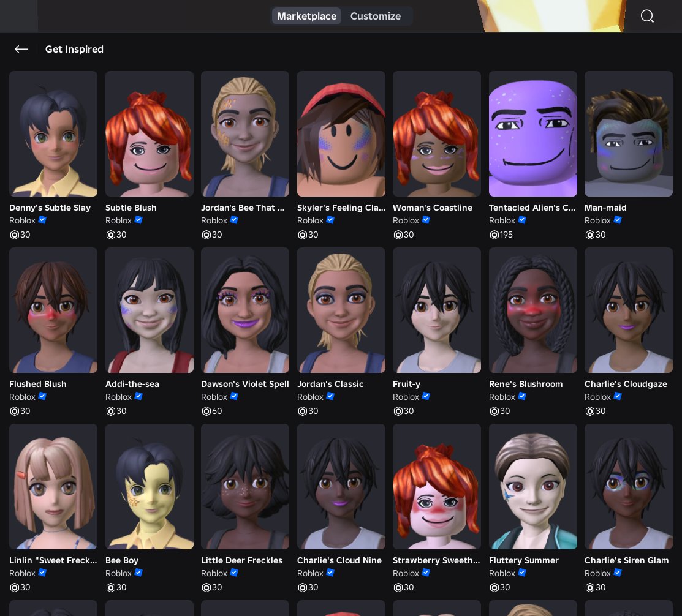Viewport: 682px width, 616px height.
Task: Click the Woman's Coastline title
Action: click(x=433, y=208)
